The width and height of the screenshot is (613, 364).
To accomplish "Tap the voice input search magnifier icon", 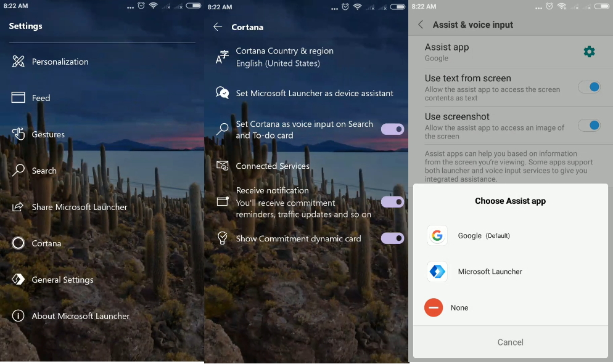I will [x=222, y=129].
